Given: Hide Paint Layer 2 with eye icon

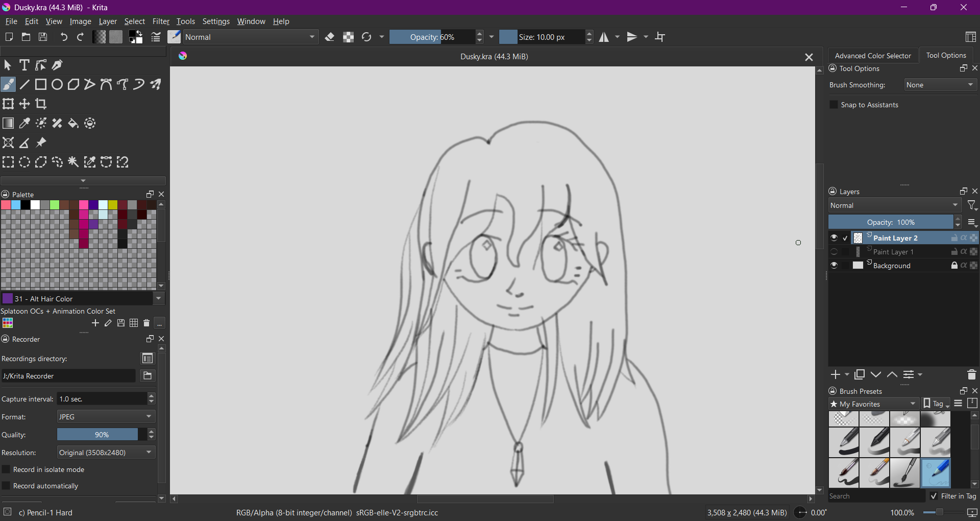Looking at the screenshot, I should click(x=834, y=238).
